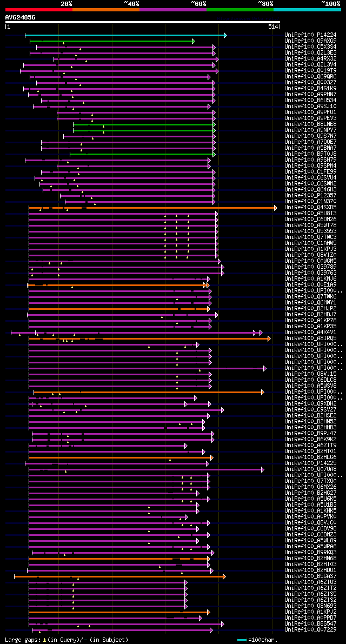Click the orange alignment bar of UniRef100_Q4SXD5
This screenshot has width=346, height=644.
pyautogui.click(x=152, y=208)
